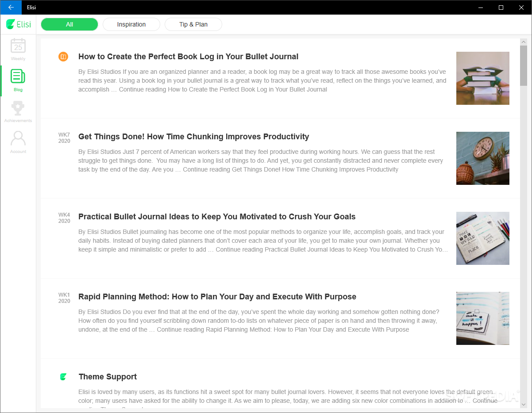Open Practical Bullet Journal Ideas post
This screenshot has height=413, width=532.
tap(217, 217)
